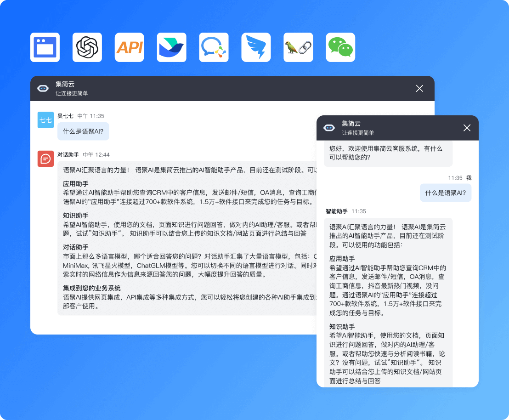This screenshot has width=509, height=420.
Task: Click the web browser window integration icon
Action: click(x=45, y=47)
